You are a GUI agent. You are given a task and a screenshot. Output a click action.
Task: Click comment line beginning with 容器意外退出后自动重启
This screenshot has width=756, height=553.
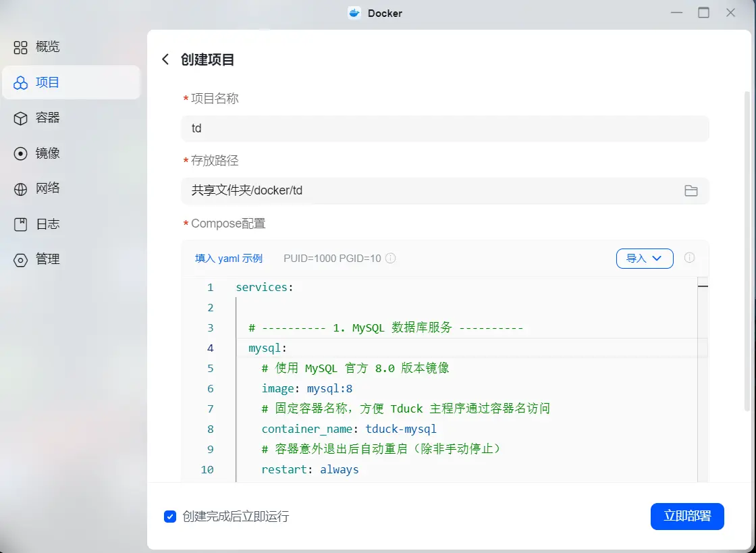(x=381, y=449)
